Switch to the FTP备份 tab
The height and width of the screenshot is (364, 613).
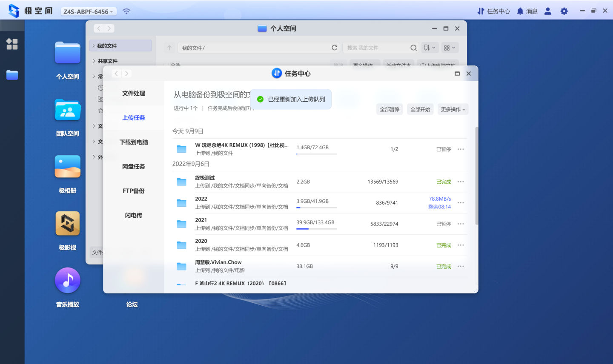[133, 191]
